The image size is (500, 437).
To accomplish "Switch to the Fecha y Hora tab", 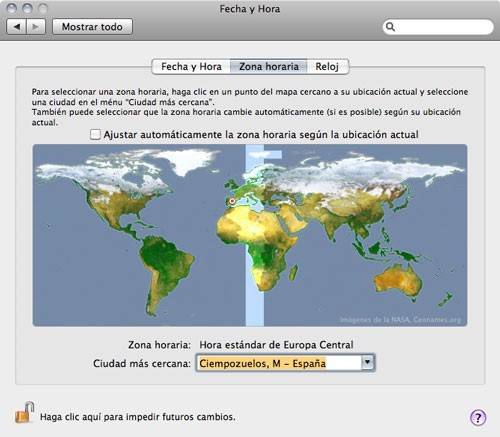I will click(x=191, y=67).
